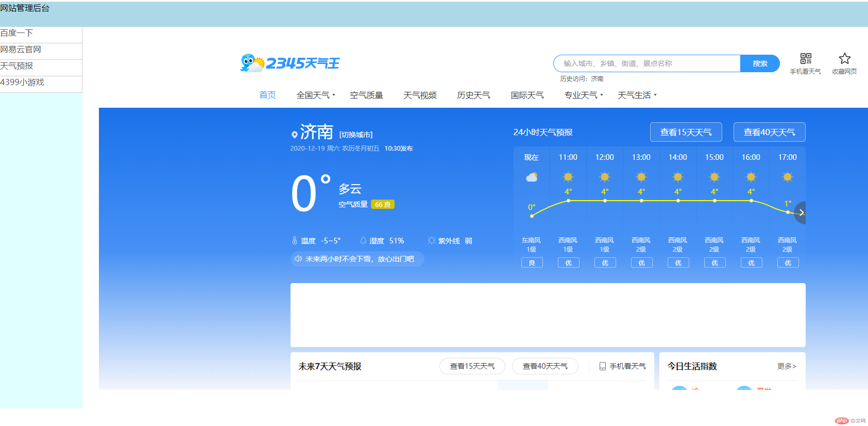Image resolution: width=868 pixels, height=426 pixels.
Task: Open the 国际天气 nav tab
Action: (527, 95)
